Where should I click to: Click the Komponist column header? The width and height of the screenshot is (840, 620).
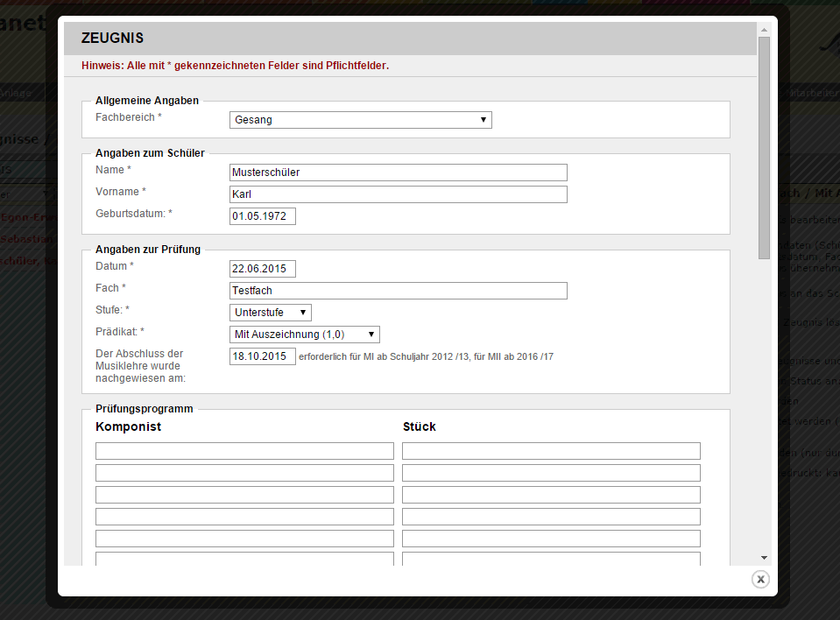point(128,426)
